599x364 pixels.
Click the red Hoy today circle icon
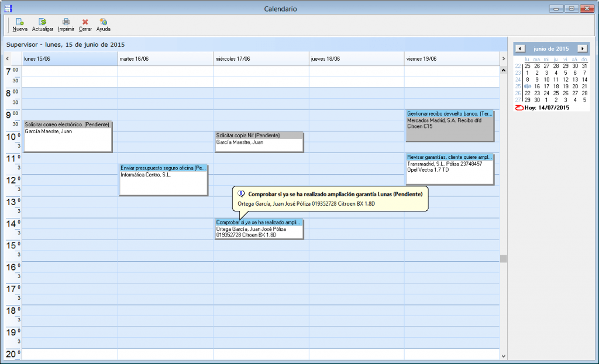coord(519,108)
